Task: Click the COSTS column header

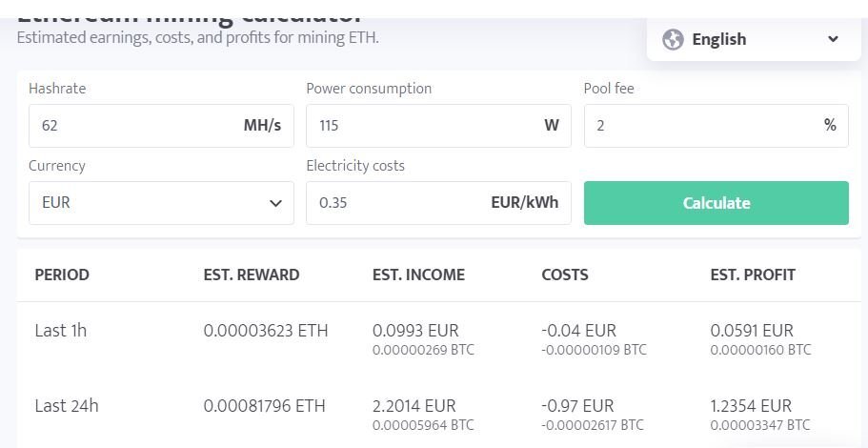Action: tap(565, 275)
